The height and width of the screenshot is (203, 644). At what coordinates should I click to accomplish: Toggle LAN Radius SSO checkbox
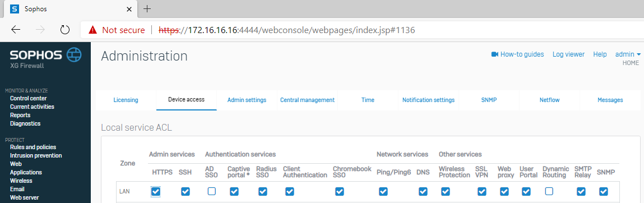(x=262, y=191)
